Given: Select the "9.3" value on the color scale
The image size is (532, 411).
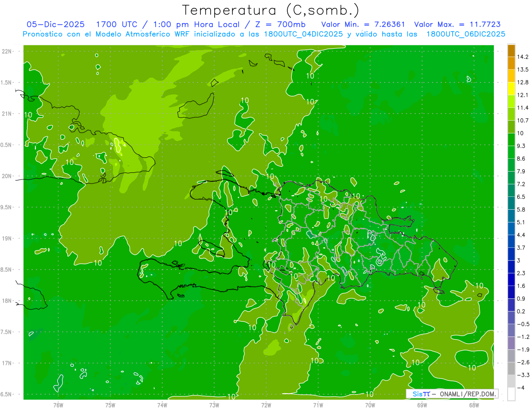Looking at the screenshot, I should (x=521, y=146).
